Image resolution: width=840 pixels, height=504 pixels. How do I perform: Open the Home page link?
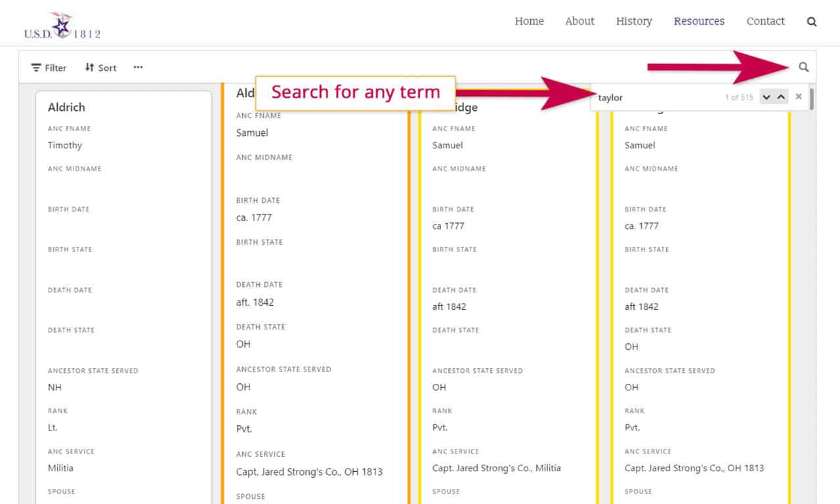click(529, 21)
